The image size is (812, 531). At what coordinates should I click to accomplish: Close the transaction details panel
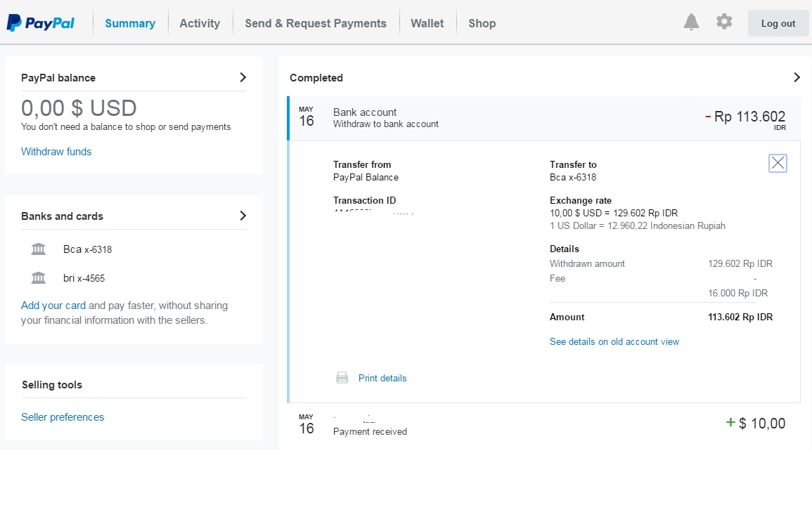coord(778,164)
